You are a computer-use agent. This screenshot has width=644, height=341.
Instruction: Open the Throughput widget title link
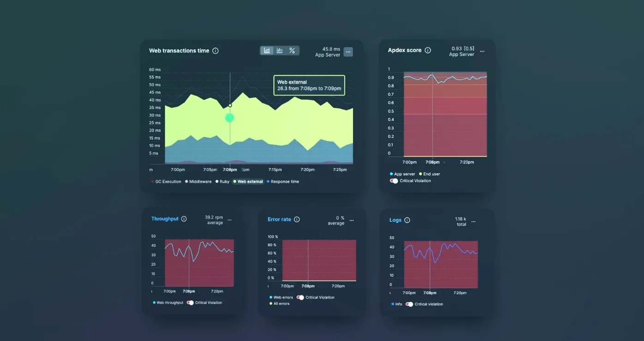[x=165, y=219]
